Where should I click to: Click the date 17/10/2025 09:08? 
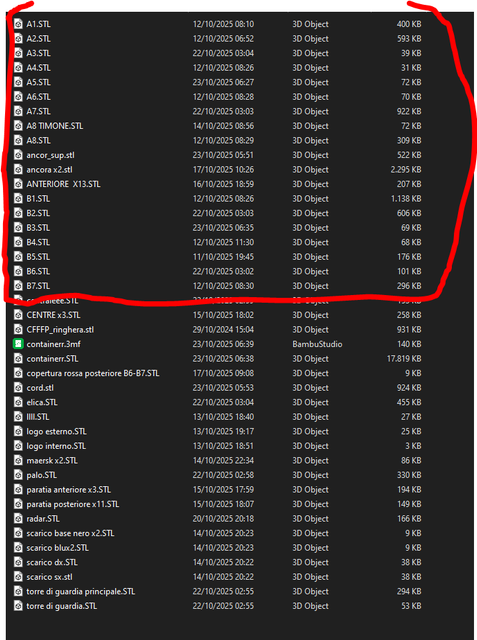click(223, 373)
